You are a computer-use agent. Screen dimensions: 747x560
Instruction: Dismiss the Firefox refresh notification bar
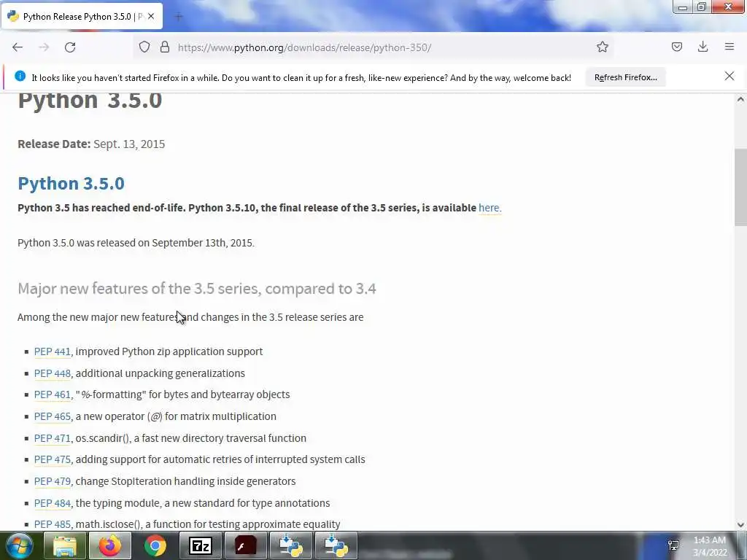click(729, 76)
